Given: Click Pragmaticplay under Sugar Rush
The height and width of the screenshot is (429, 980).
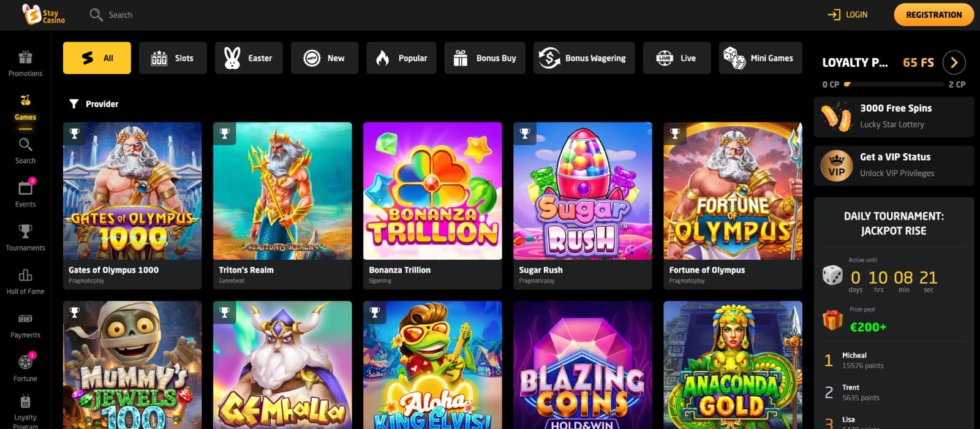Looking at the screenshot, I should coord(537,281).
